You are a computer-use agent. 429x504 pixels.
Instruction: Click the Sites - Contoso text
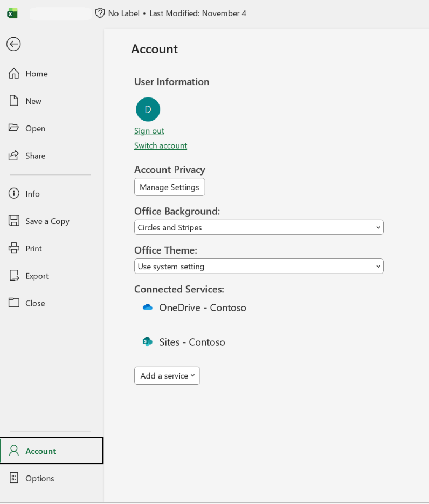(x=192, y=342)
